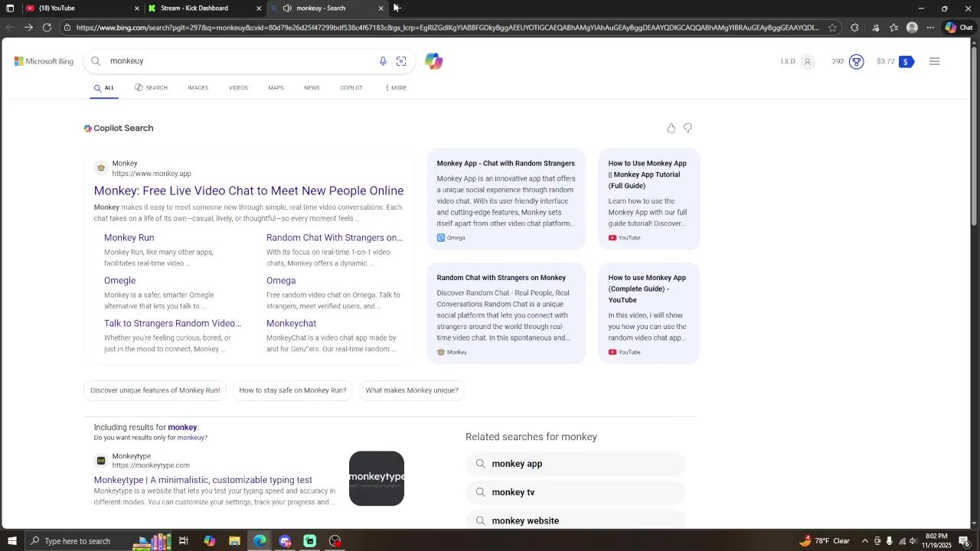Click the blue dollar cashback tag
Image resolution: width=980 pixels, height=551 pixels.
[x=906, y=61]
